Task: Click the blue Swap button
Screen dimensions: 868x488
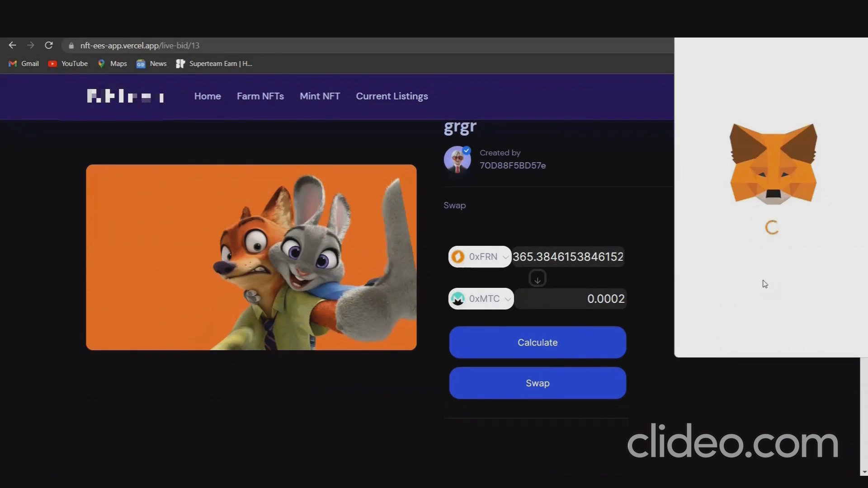Action: tap(538, 383)
